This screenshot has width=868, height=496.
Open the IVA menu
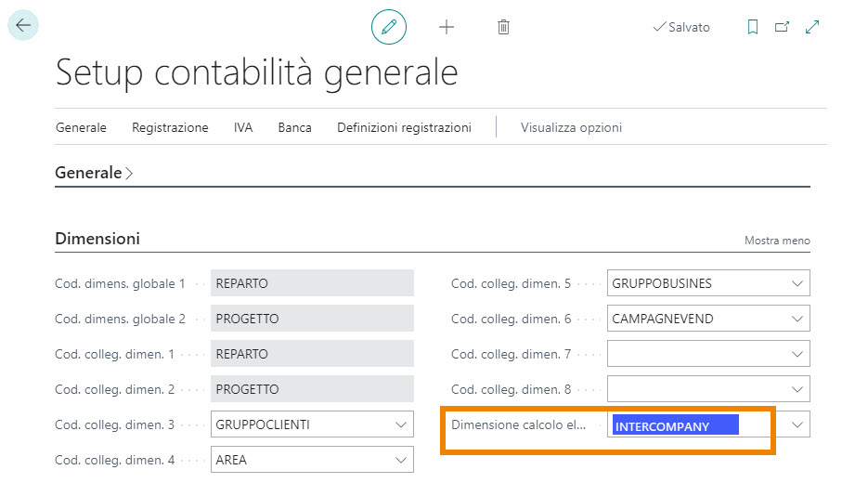click(x=243, y=127)
